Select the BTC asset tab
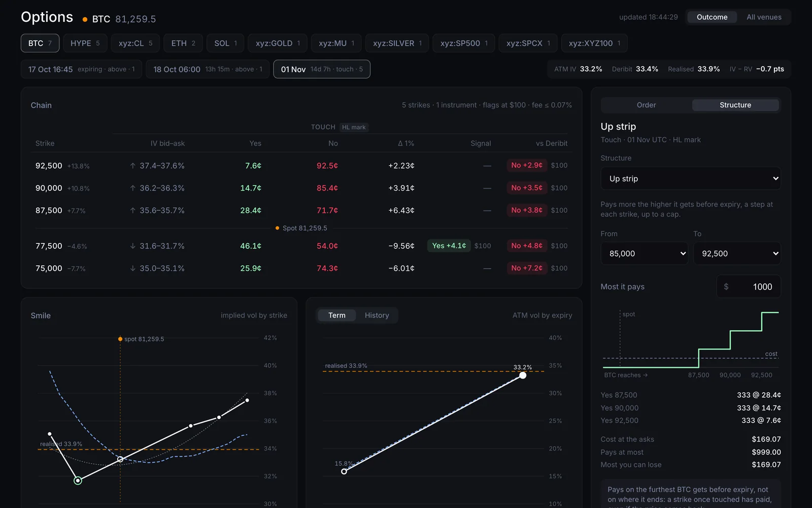The height and width of the screenshot is (508, 812). [x=40, y=43]
